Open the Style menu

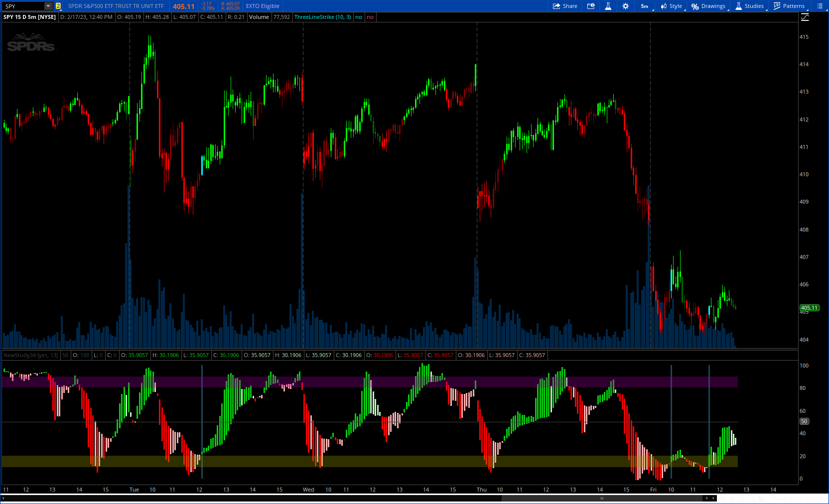(x=671, y=6)
